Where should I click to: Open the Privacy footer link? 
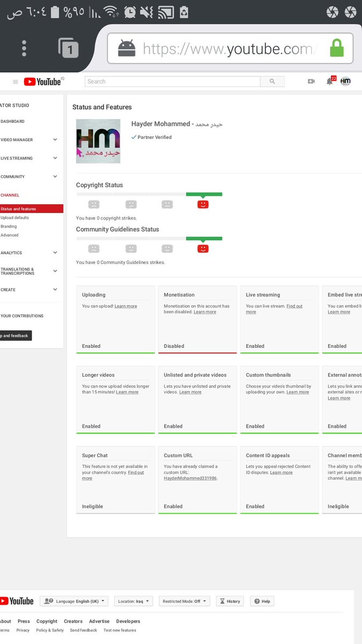coord(23,631)
